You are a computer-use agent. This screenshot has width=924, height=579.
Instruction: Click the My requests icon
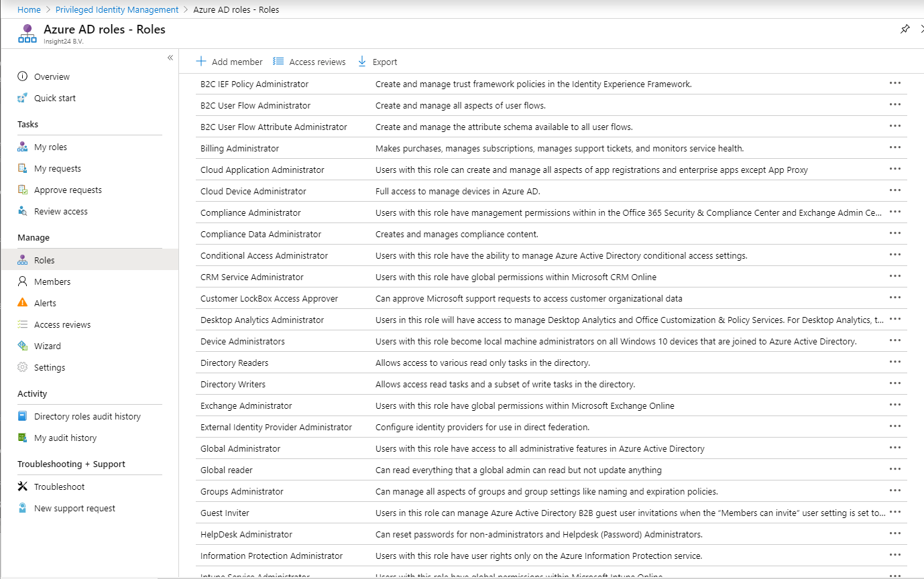pos(23,168)
